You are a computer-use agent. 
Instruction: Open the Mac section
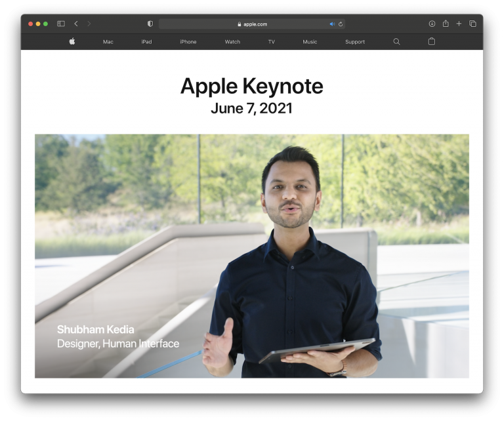click(108, 42)
